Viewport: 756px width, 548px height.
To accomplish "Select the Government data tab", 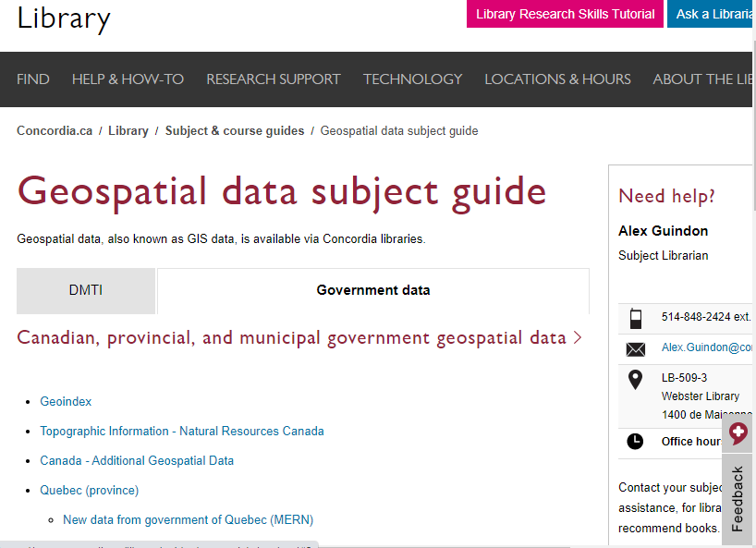I will 373,290.
